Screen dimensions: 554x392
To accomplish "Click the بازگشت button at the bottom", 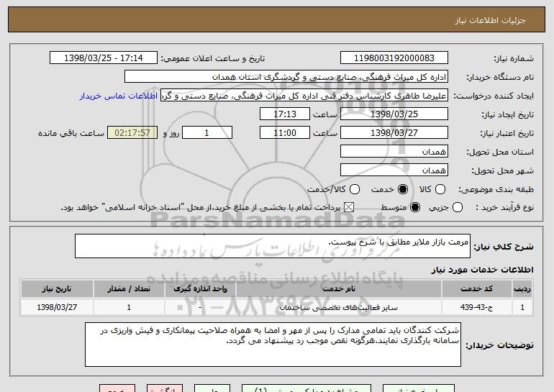I will point(165,388).
